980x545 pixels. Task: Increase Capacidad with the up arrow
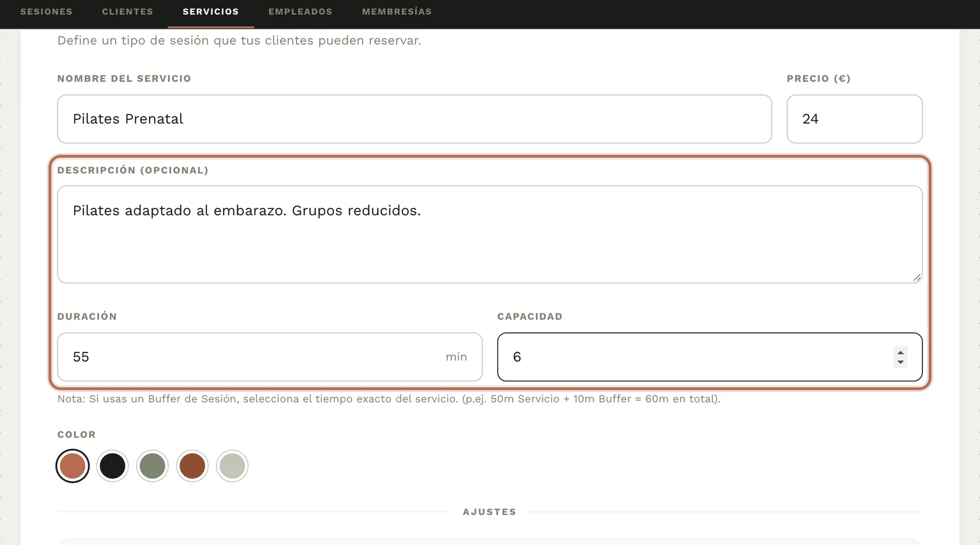coord(900,353)
